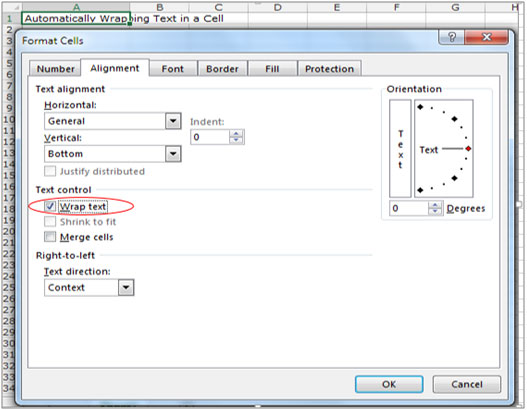Click column G header in the worksheet

pos(455,7)
